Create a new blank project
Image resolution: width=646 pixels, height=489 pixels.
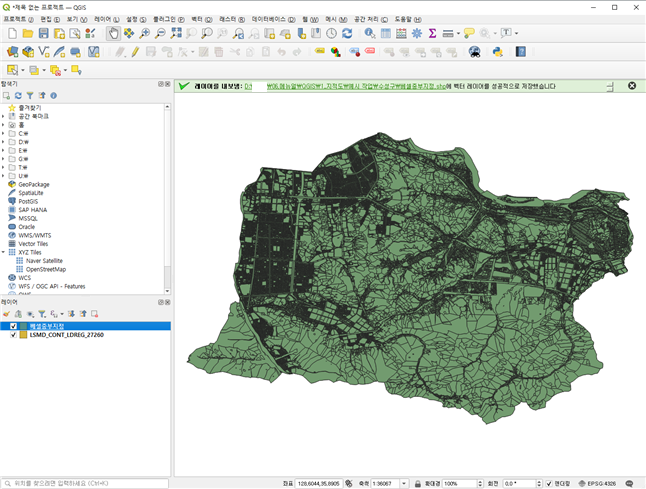click(x=12, y=33)
